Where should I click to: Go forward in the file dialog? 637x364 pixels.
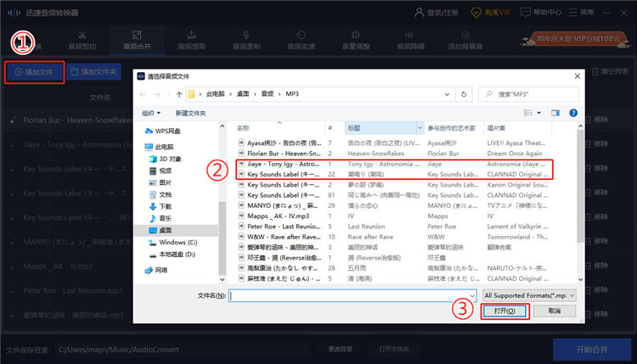157,94
